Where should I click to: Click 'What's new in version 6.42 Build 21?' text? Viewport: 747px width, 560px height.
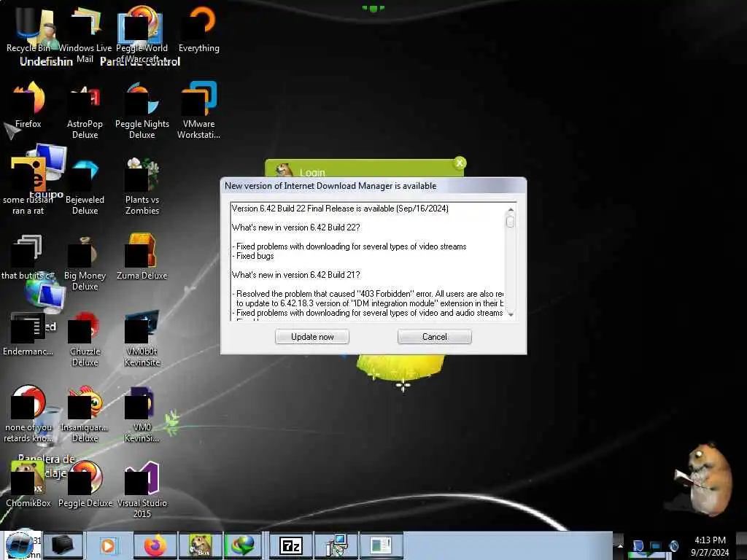click(x=296, y=275)
